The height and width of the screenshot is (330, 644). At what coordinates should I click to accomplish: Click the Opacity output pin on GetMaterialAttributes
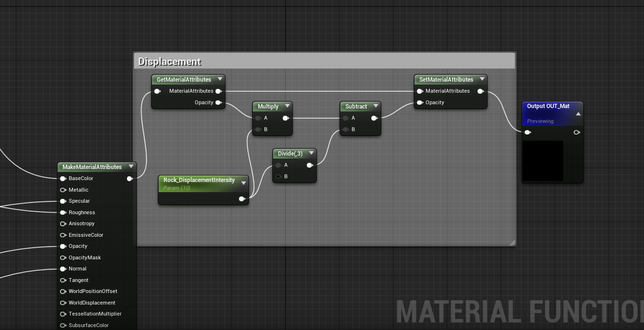click(x=218, y=102)
